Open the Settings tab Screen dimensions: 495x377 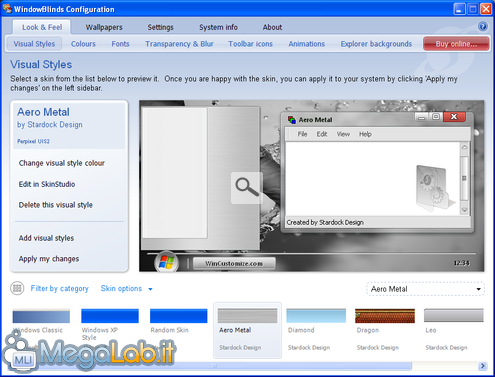(160, 27)
